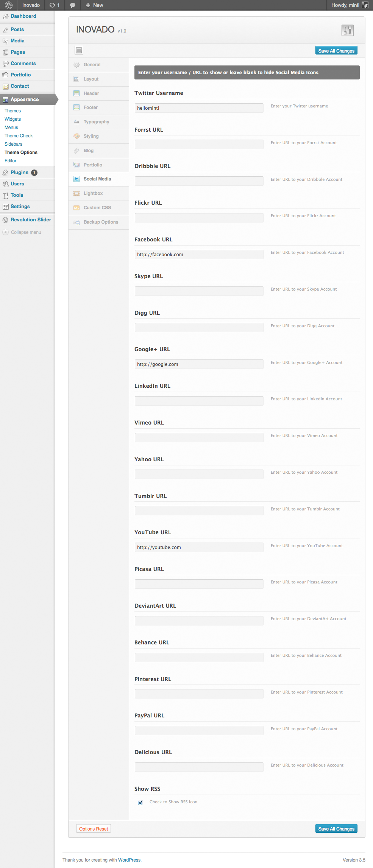Click the WordPress logo icon

pos(9,5)
